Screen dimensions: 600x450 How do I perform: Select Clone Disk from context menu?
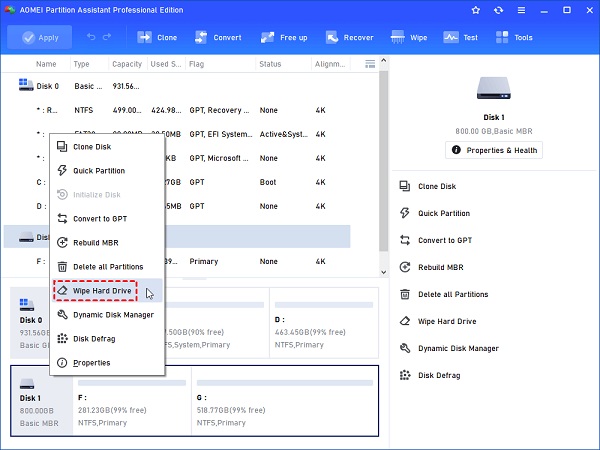(92, 147)
